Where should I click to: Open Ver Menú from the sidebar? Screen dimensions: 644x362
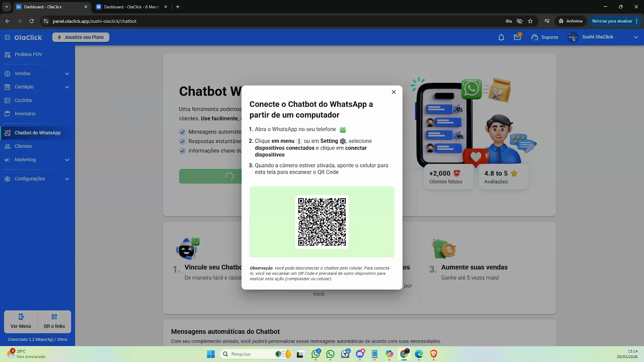[21, 321]
